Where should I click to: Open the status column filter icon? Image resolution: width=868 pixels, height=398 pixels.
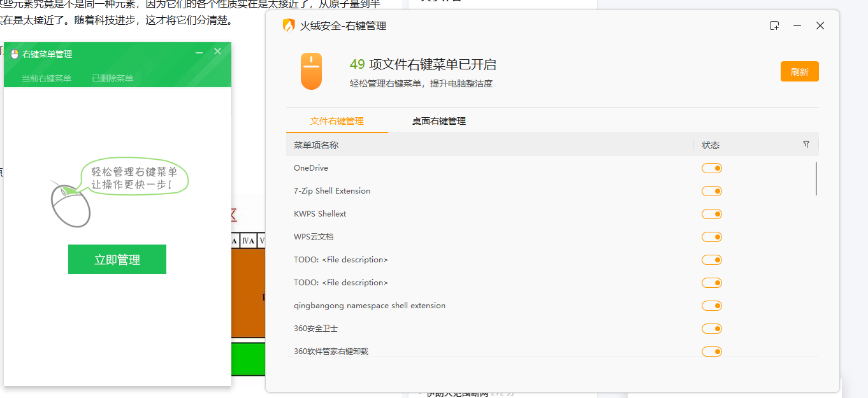(x=806, y=145)
